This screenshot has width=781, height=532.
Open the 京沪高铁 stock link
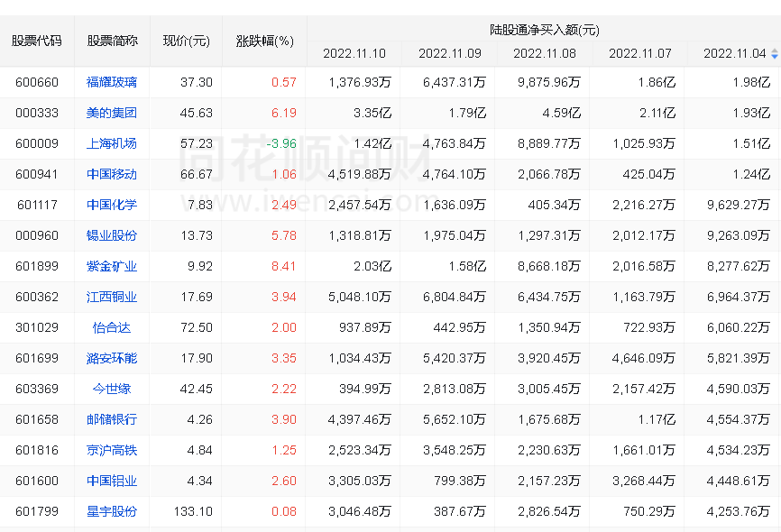pyautogui.click(x=112, y=450)
